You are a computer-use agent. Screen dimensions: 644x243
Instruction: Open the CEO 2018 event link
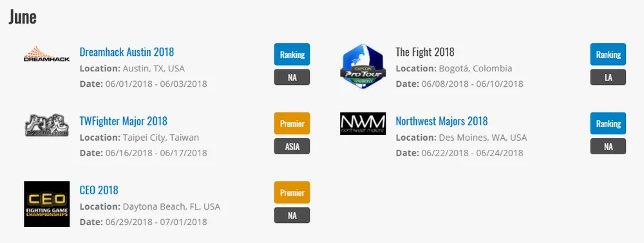pos(99,190)
